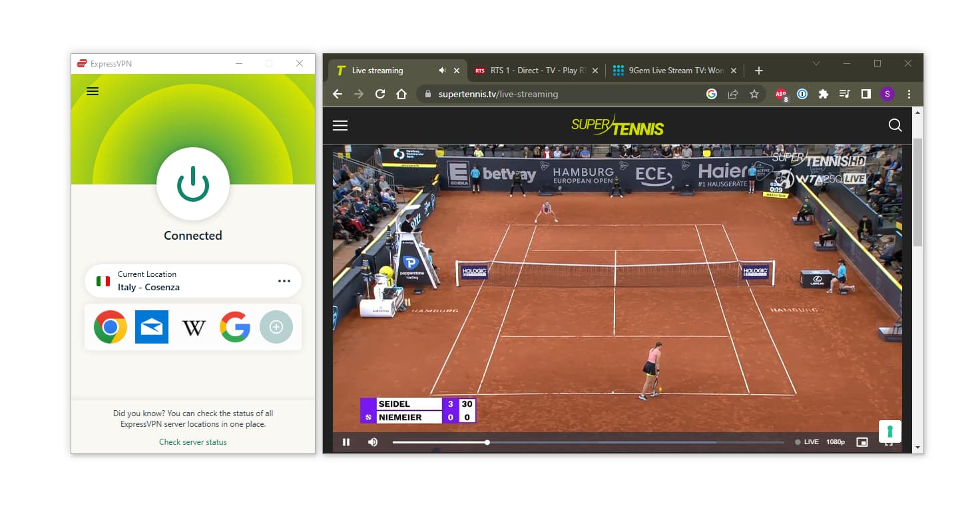
Task: Share this page from address bar
Action: click(733, 94)
